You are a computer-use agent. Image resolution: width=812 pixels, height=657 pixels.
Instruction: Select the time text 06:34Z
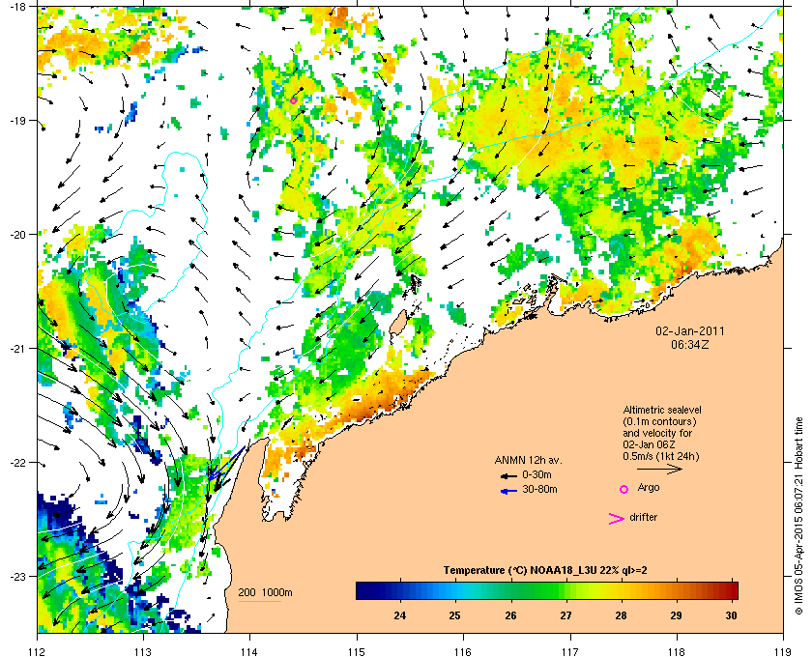click(x=690, y=344)
